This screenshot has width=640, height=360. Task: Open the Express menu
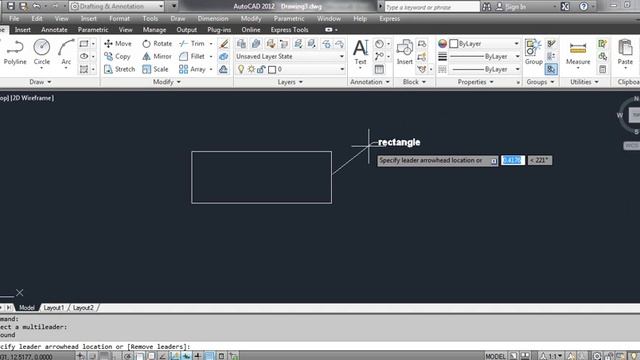(389, 19)
